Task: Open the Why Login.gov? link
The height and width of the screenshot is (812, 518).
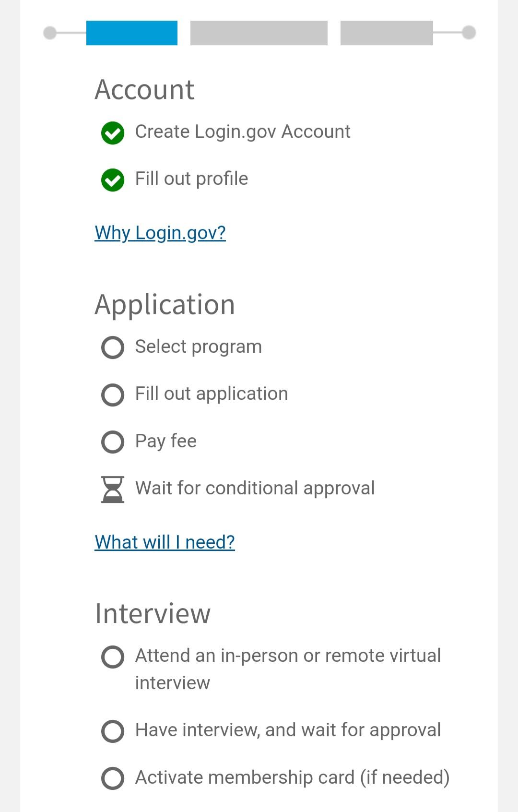Action: click(160, 233)
